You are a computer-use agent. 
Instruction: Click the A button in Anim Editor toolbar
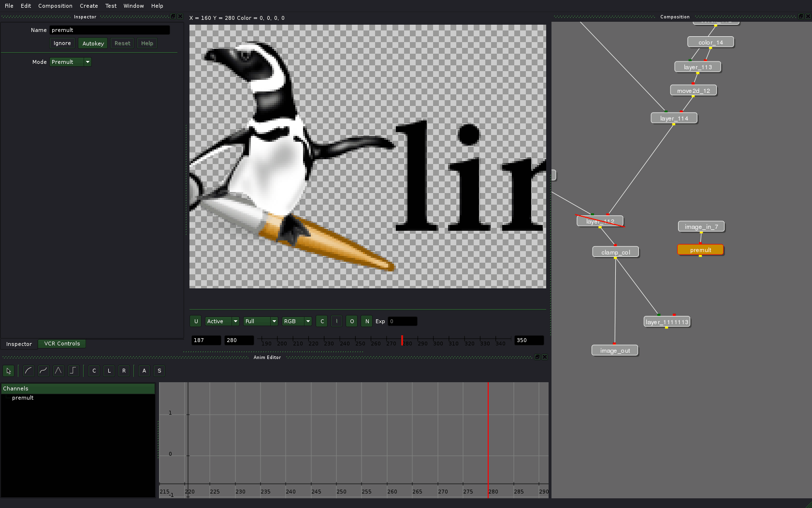[x=145, y=371]
